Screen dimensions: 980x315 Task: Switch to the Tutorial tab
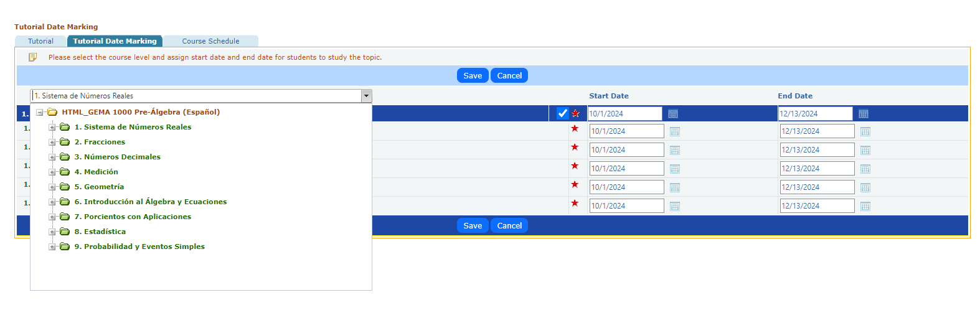pyautogui.click(x=40, y=41)
